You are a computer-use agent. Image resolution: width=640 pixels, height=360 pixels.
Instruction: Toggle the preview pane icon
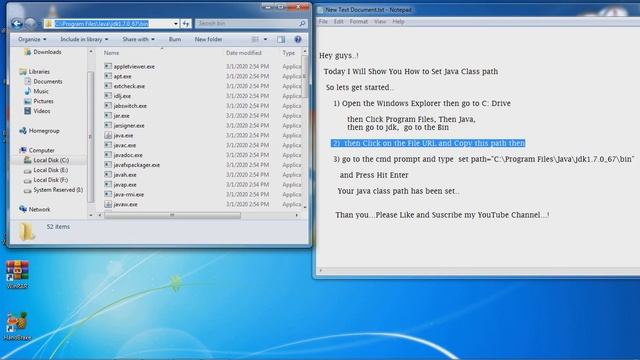pos(281,39)
